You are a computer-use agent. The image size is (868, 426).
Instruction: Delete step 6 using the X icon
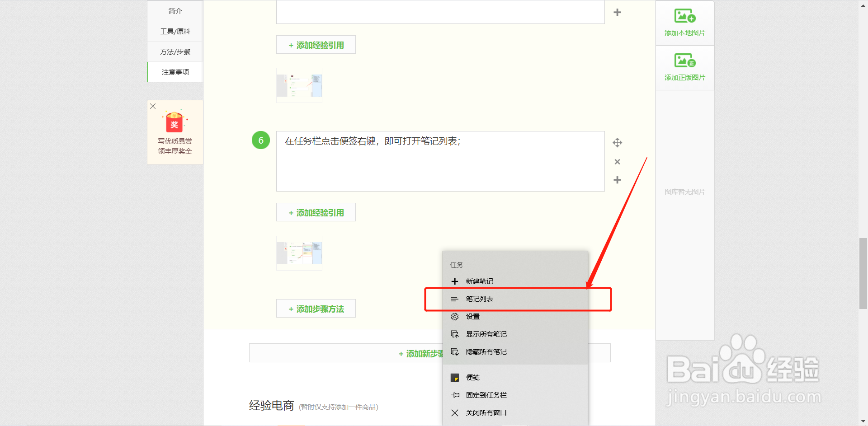click(x=617, y=161)
